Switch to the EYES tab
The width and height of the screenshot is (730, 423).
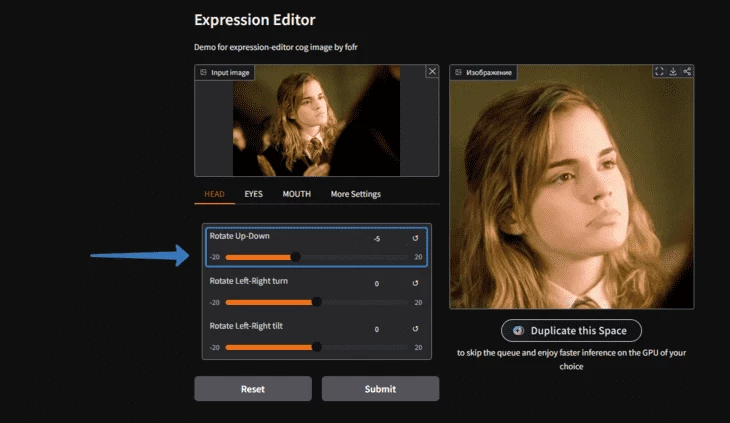(254, 194)
